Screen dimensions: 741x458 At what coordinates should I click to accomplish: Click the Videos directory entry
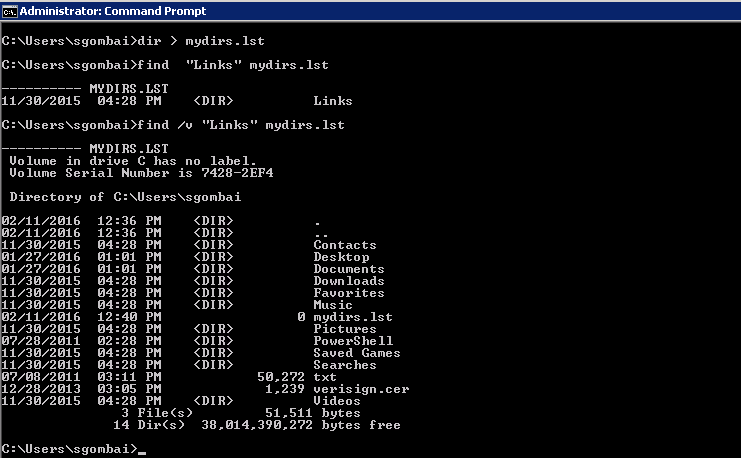tap(181, 401)
